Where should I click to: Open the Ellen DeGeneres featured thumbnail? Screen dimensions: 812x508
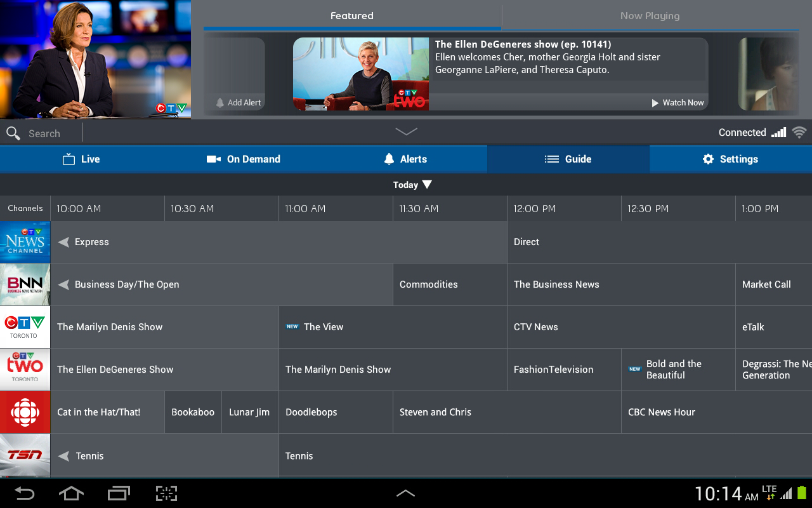point(361,74)
